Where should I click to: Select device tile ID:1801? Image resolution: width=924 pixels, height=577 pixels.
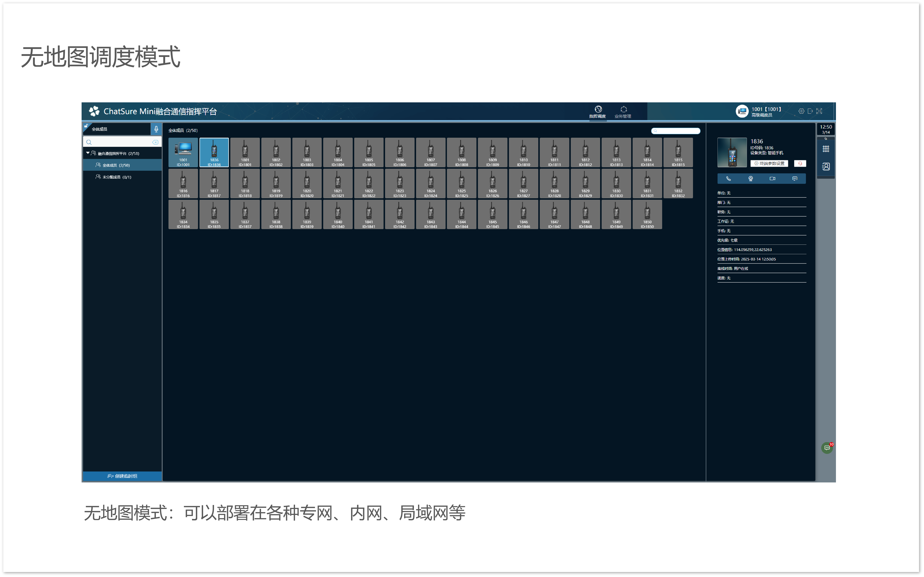(245, 152)
